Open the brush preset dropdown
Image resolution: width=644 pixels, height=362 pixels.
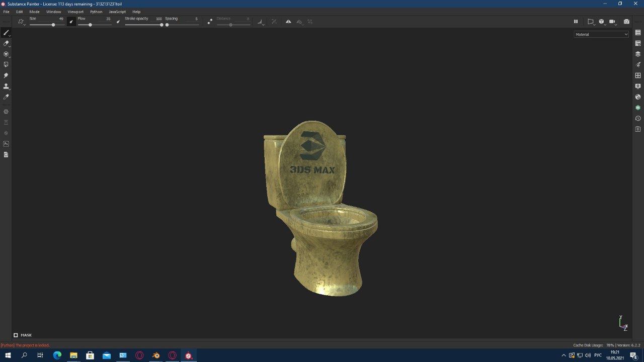(21, 22)
